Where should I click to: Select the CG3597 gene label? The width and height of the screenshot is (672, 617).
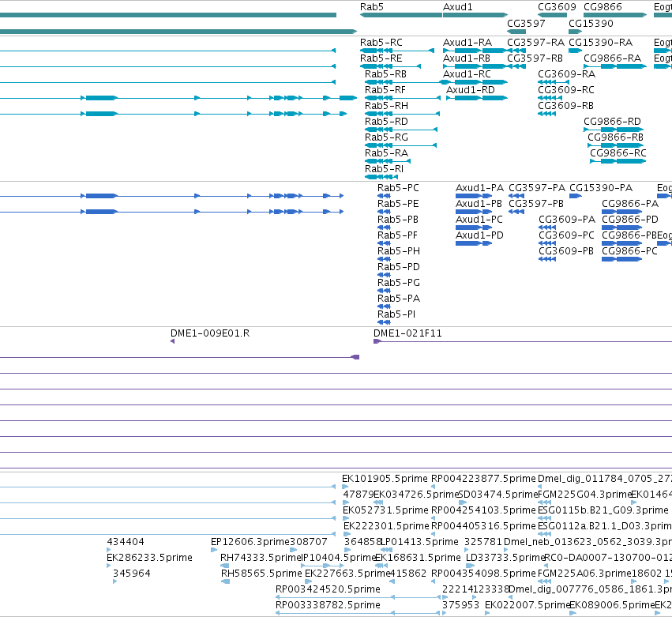coord(526,23)
